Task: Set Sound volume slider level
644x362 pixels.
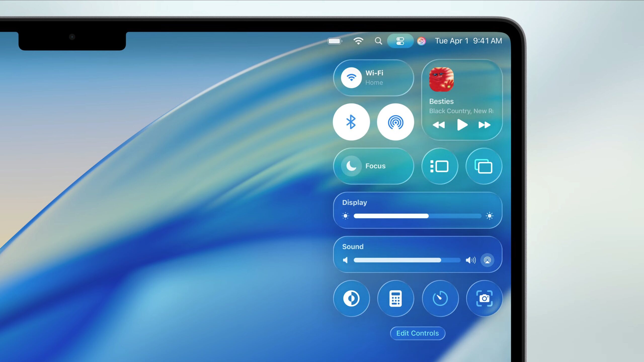Action: tap(407, 260)
